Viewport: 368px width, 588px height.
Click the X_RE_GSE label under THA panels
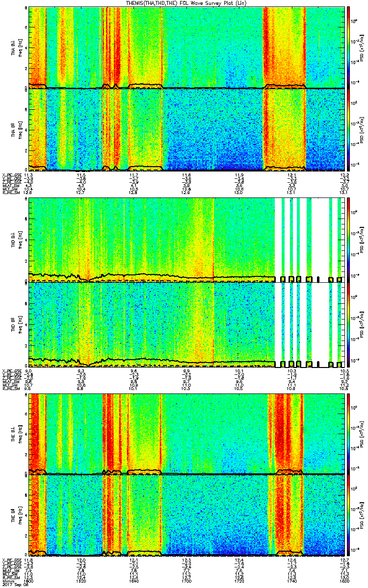click(12, 174)
